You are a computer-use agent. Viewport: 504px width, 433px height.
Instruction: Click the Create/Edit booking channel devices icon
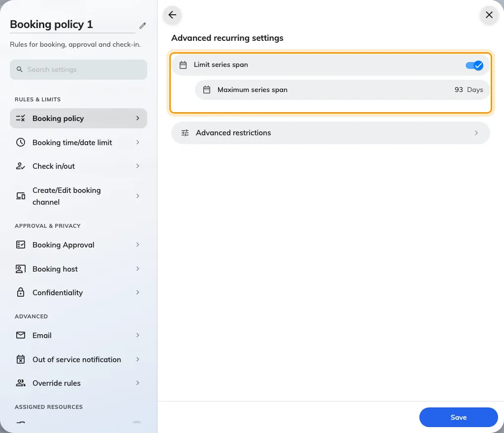(21, 196)
